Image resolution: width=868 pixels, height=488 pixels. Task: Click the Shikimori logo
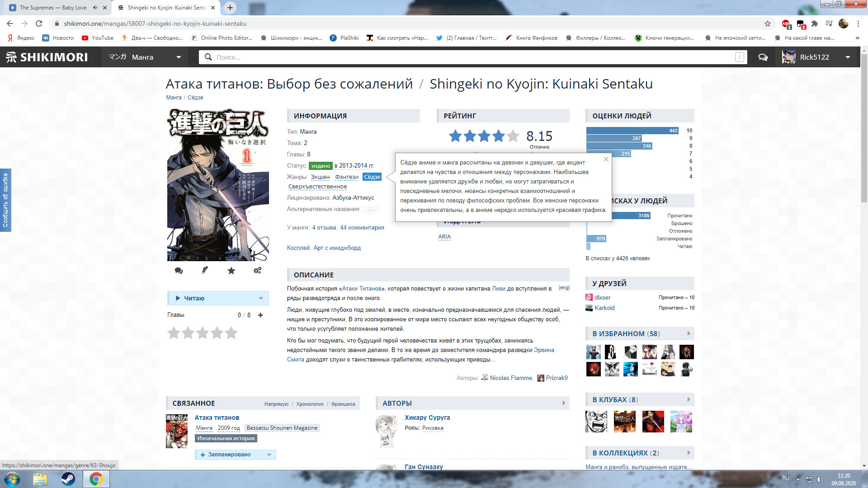pos(47,57)
